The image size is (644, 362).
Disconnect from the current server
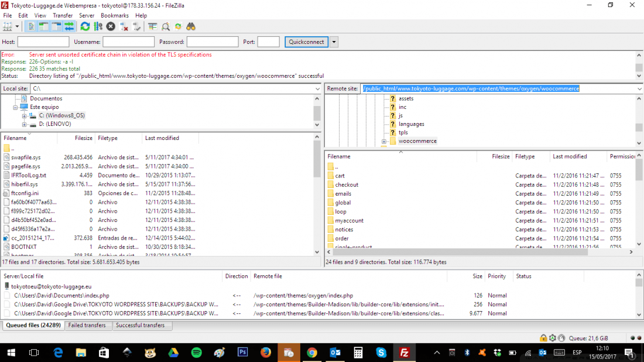124,27
